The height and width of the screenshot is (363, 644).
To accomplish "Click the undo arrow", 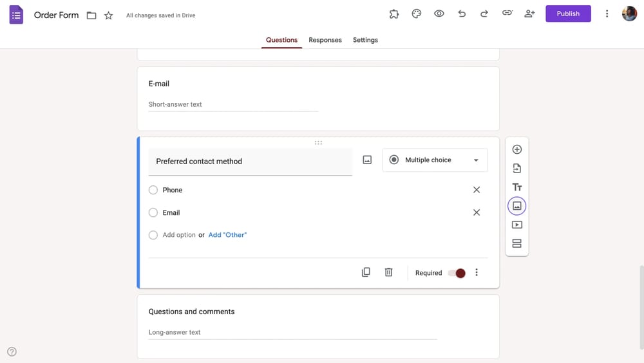I will click(x=462, y=14).
